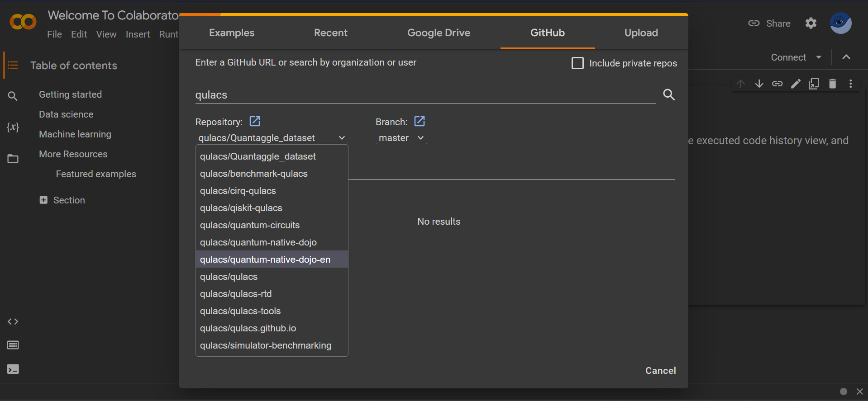Open the Variables {x} sidebar icon
Image resolution: width=868 pixels, height=401 pixels.
tap(13, 127)
